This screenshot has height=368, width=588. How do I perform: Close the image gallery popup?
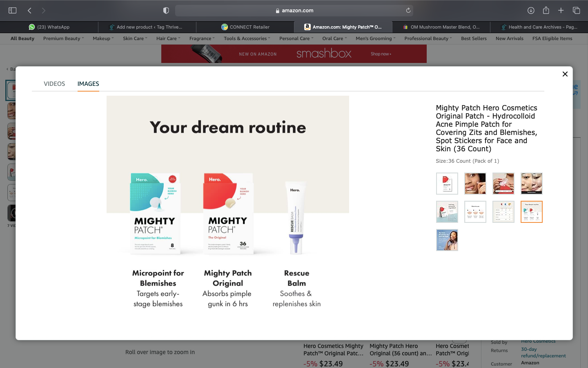point(565,74)
